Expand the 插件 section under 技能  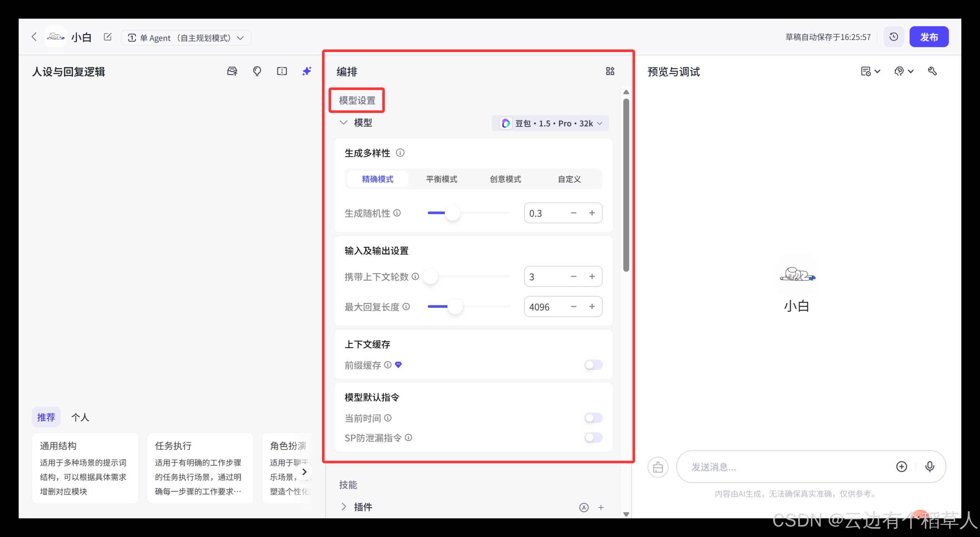tap(344, 506)
